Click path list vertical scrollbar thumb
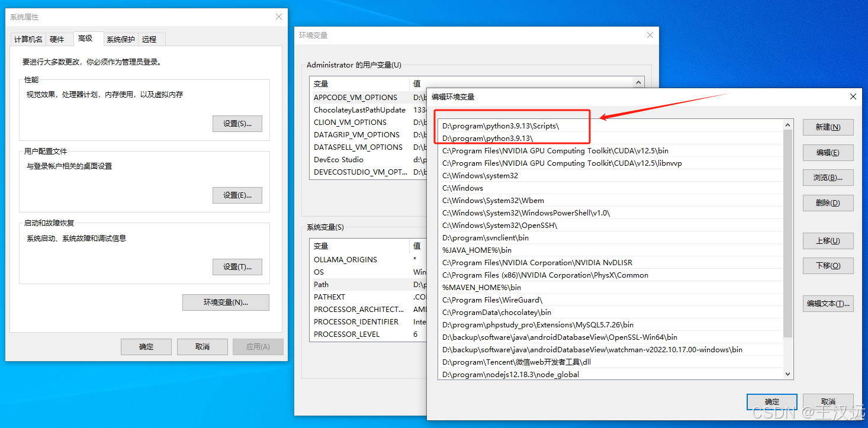The height and width of the screenshot is (428, 868). (x=787, y=234)
